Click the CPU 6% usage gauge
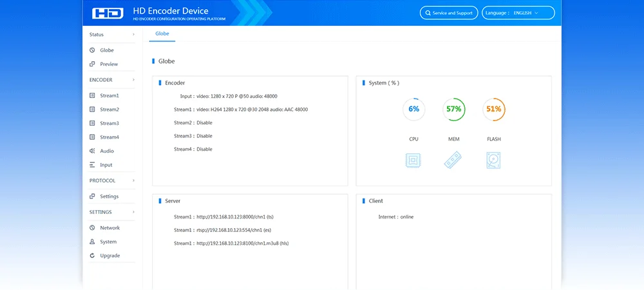Screen dimensions: 644x290 tap(413, 110)
